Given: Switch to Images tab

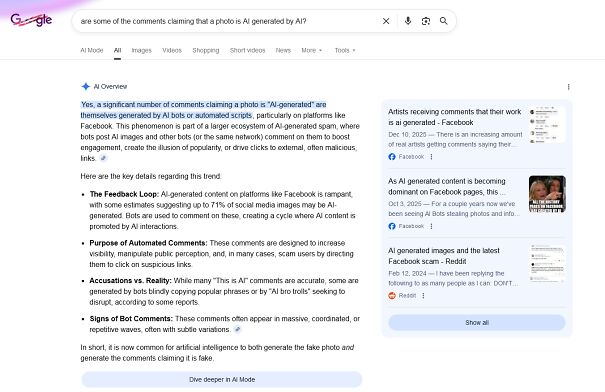Looking at the screenshot, I should pyautogui.click(x=142, y=50).
